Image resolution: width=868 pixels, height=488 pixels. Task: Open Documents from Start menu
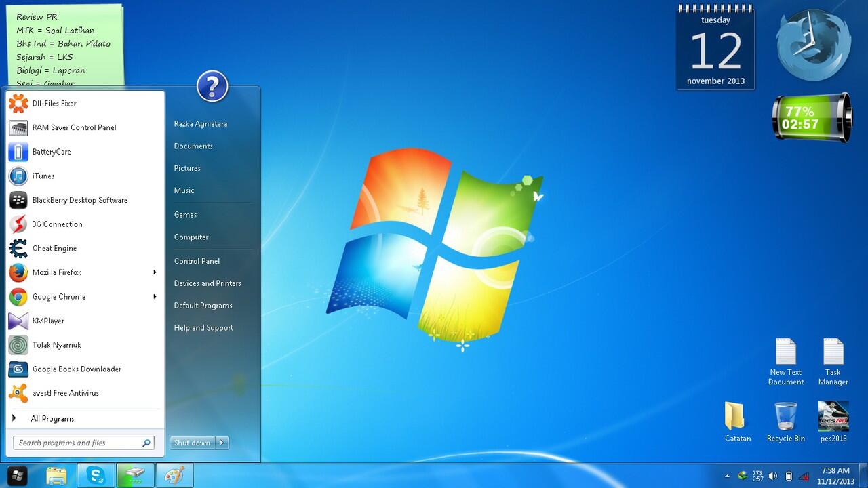coord(193,146)
